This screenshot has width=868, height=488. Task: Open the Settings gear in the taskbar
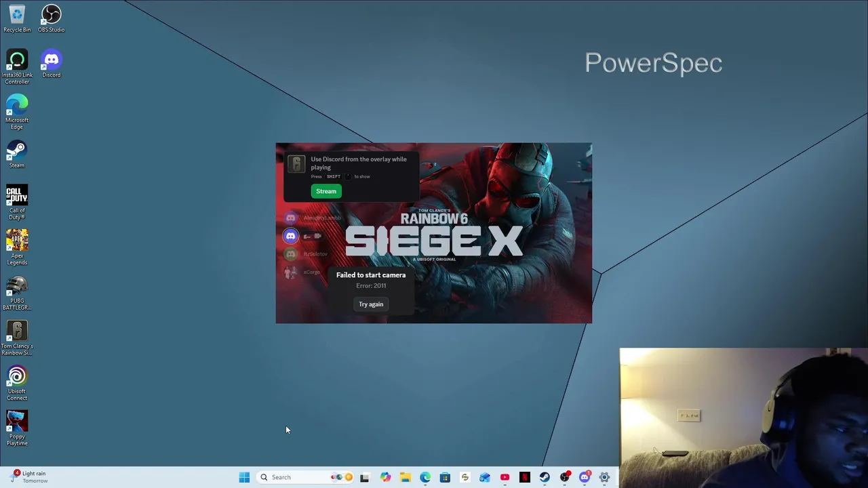[604, 477]
